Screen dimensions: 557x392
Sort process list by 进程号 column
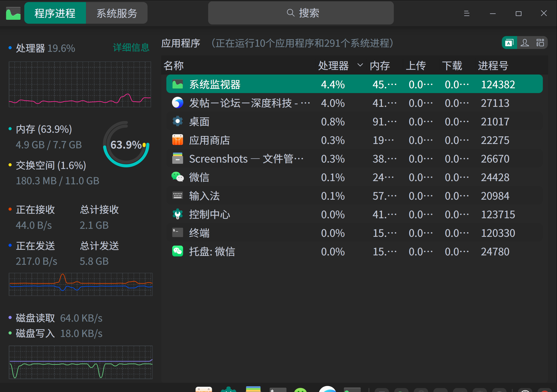493,66
